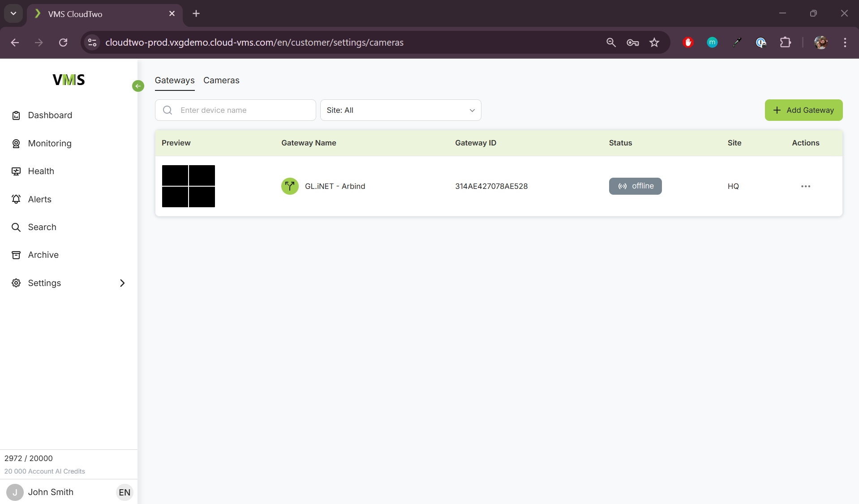Open the Site: All dropdown
859x504 pixels.
click(x=400, y=110)
